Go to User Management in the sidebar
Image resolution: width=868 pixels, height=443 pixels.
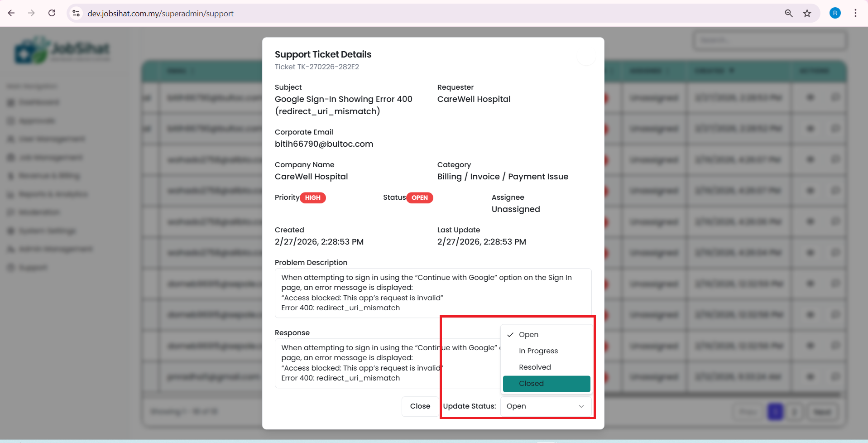coord(51,139)
